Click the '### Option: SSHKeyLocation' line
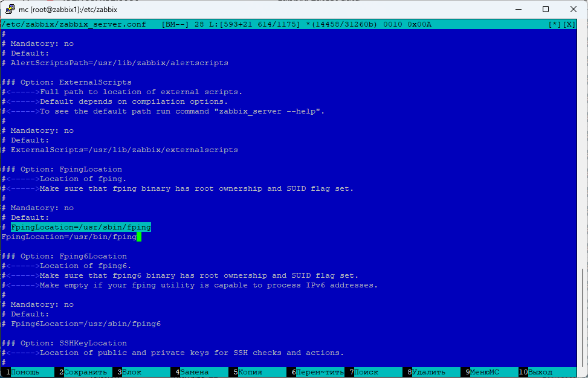This screenshot has width=588, height=378. coord(64,343)
